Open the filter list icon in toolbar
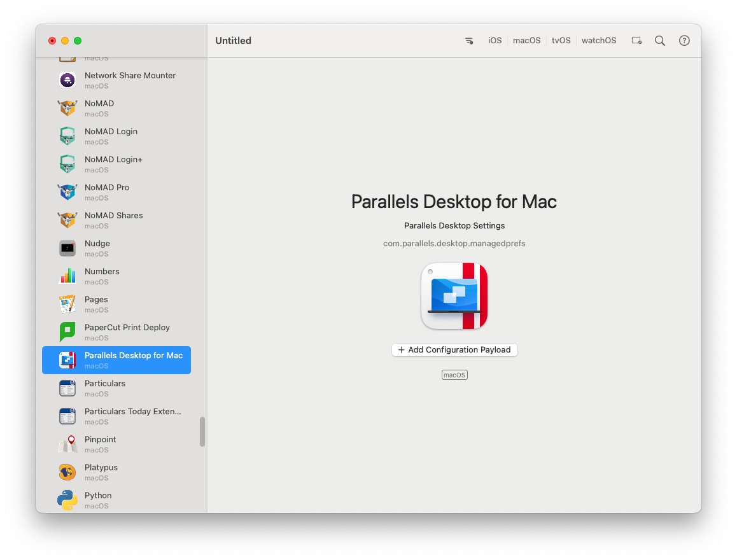Image resolution: width=737 pixels, height=560 pixels. click(469, 41)
